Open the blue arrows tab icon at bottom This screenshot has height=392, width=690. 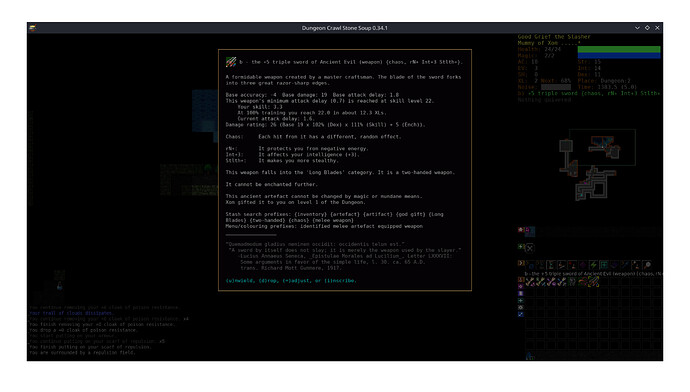click(x=521, y=314)
